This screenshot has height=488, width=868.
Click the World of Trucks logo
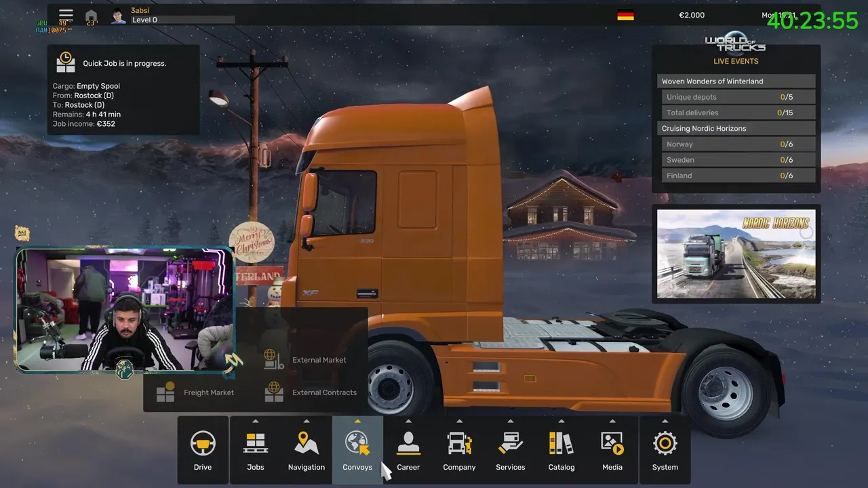[x=736, y=43]
